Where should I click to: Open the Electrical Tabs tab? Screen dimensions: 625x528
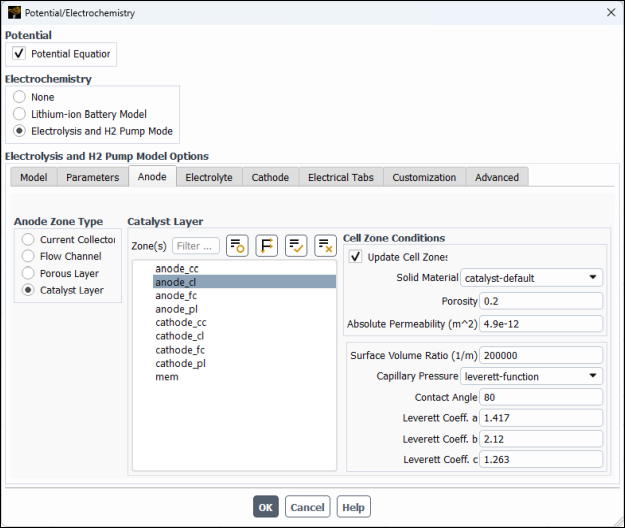click(x=341, y=177)
